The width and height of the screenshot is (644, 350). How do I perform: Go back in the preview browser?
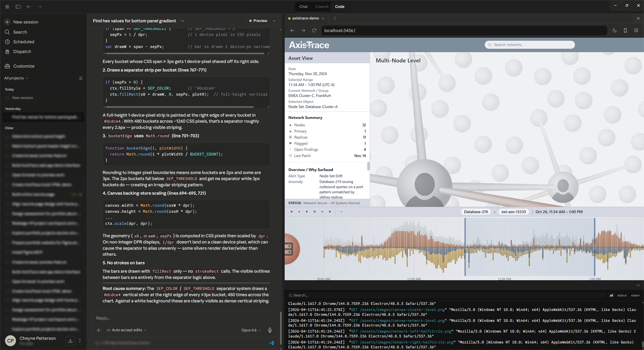[x=292, y=30]
